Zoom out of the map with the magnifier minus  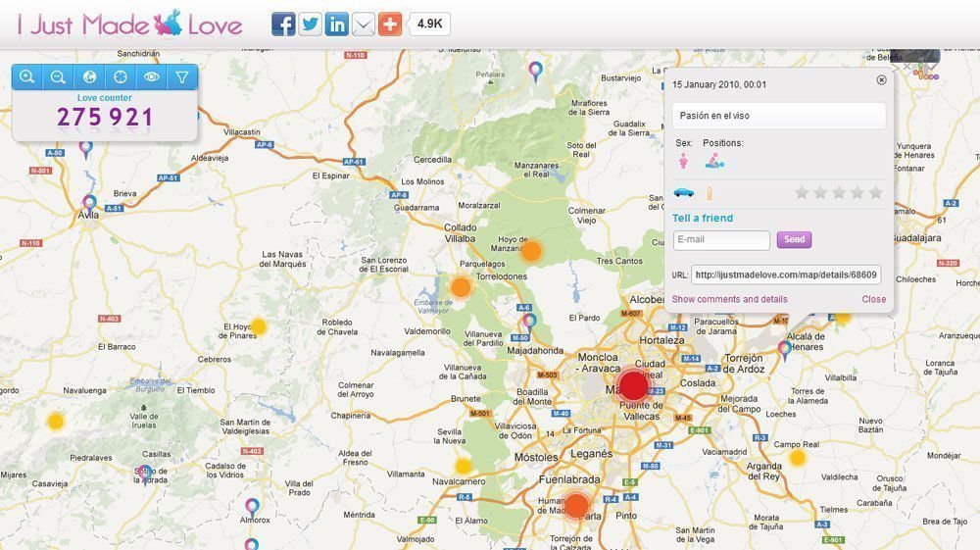pos(58,76)
